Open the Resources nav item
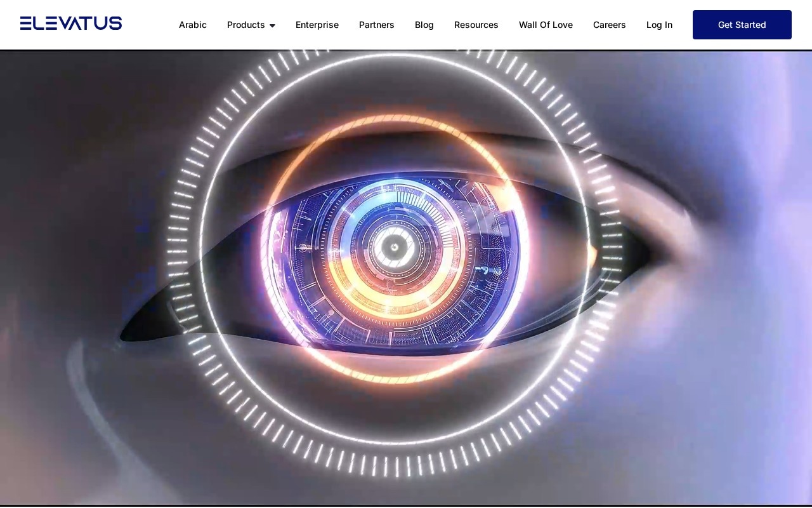Screen dimensions: 812x508 coord(476,25)
